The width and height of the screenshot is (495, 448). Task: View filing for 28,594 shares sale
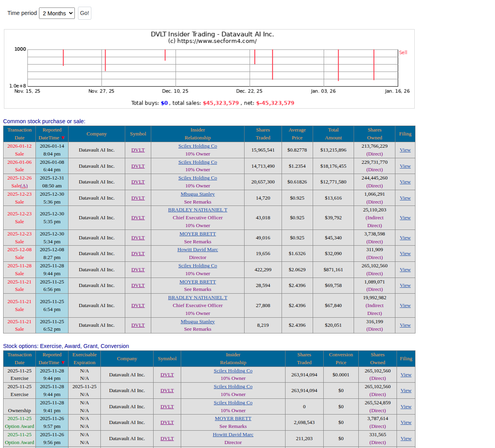click(x=405, y=285)
